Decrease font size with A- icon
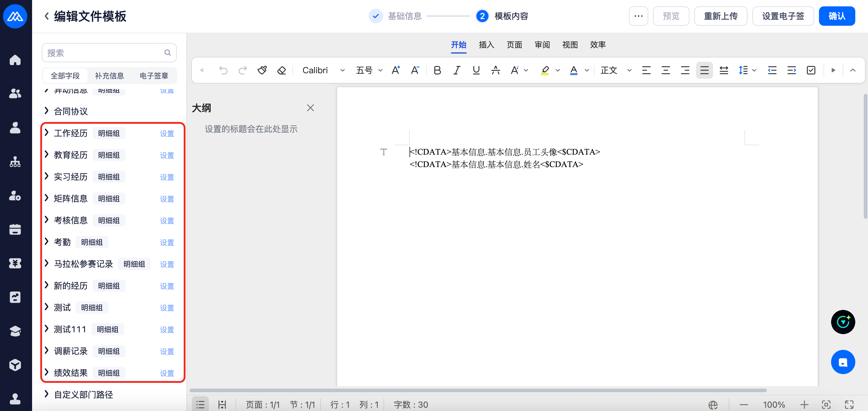868x411 pixels. pyautogui.click(x=415, y=70)
